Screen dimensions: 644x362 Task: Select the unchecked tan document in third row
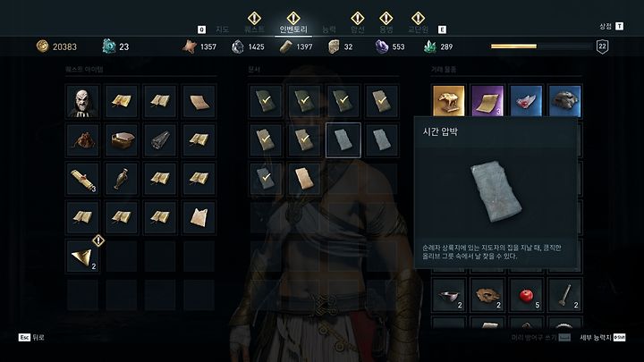304,179
